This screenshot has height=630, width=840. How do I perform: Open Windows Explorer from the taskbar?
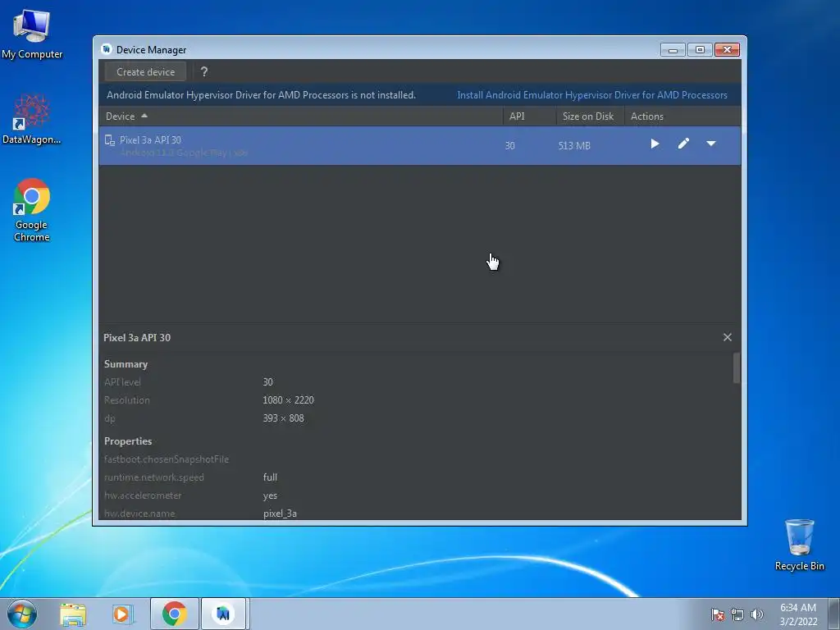coord(73,614)
